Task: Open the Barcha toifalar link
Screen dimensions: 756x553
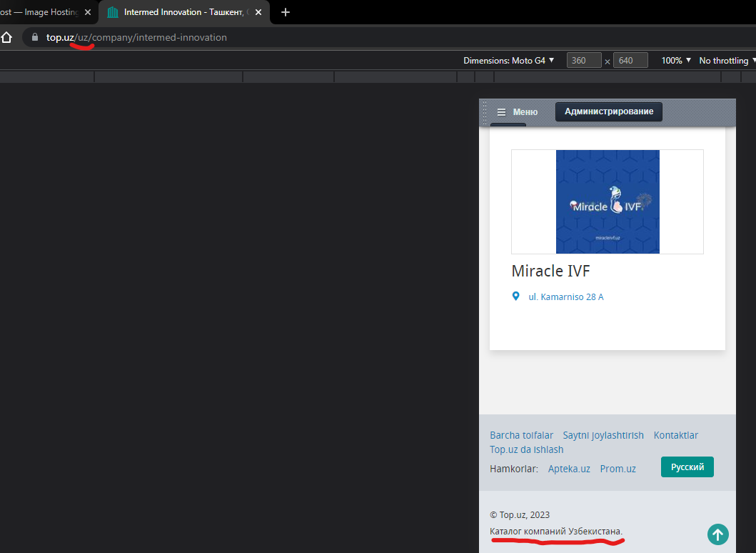Action: [521, 435]
